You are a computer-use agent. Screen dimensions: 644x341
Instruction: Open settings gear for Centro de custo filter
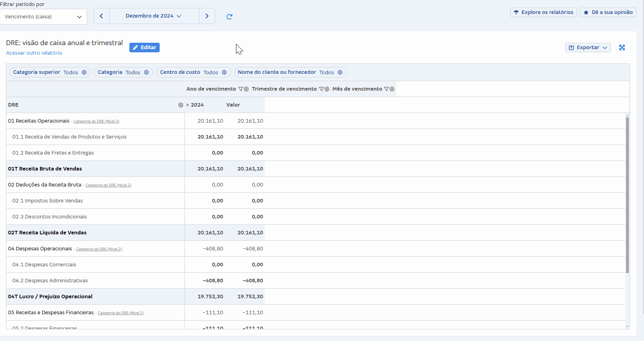click(224, 72)
